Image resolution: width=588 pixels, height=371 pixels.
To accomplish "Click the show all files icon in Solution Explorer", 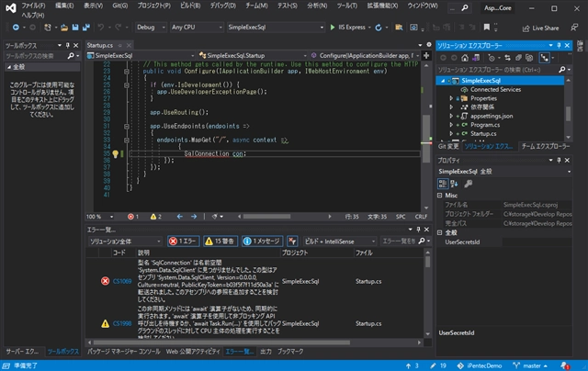I will point(529,58).
